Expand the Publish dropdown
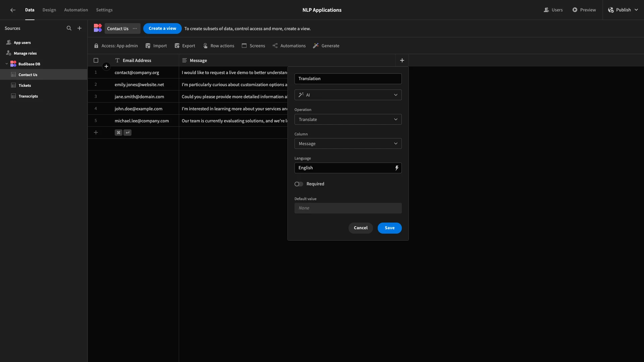 (x=636, y=10)
